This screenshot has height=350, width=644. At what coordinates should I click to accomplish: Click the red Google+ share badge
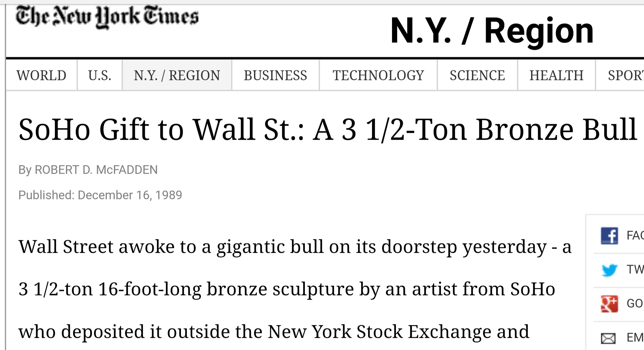609,302
